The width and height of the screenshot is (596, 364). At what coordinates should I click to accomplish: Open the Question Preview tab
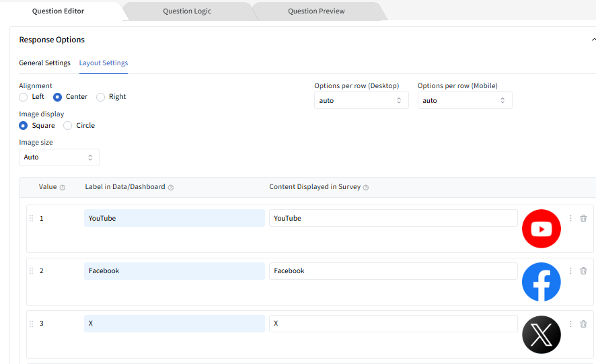(316, 11)
